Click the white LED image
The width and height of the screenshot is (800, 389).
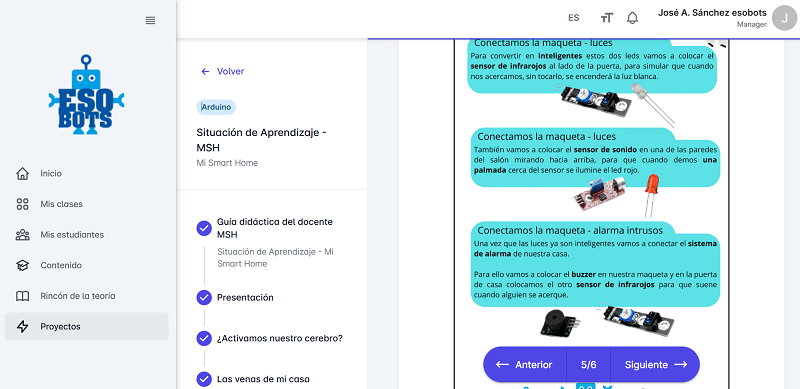[x=652, y=104]
